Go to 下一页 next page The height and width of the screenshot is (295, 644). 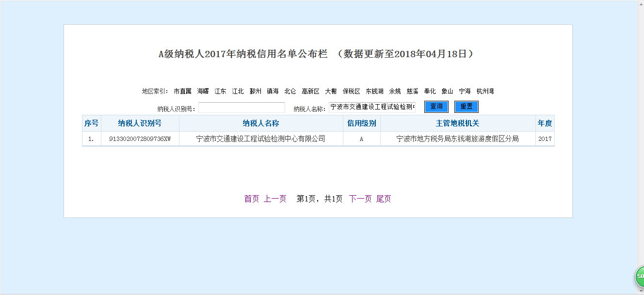pyautogui.click(x=360, y=199)
